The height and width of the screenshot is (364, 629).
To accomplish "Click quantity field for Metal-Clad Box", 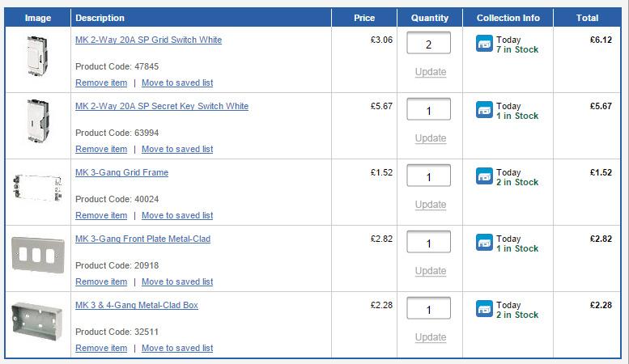I will [429, 309].
